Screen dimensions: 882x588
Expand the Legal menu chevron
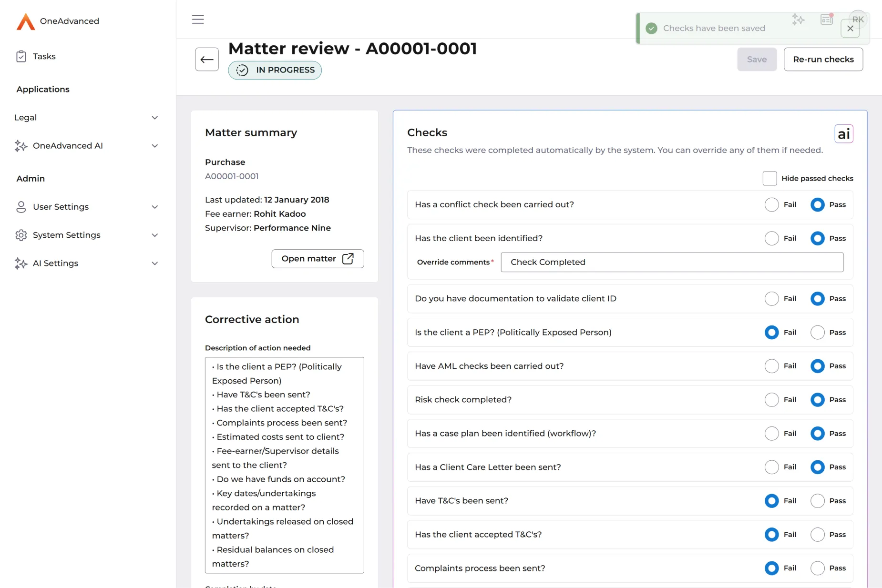pos(154,118)
